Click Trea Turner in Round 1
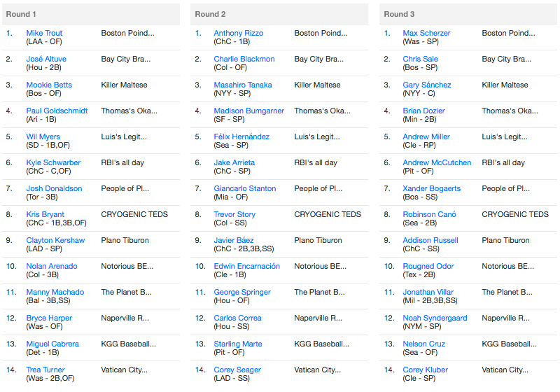Viewport: 560px width, 392px height. [x=45, y=370]
